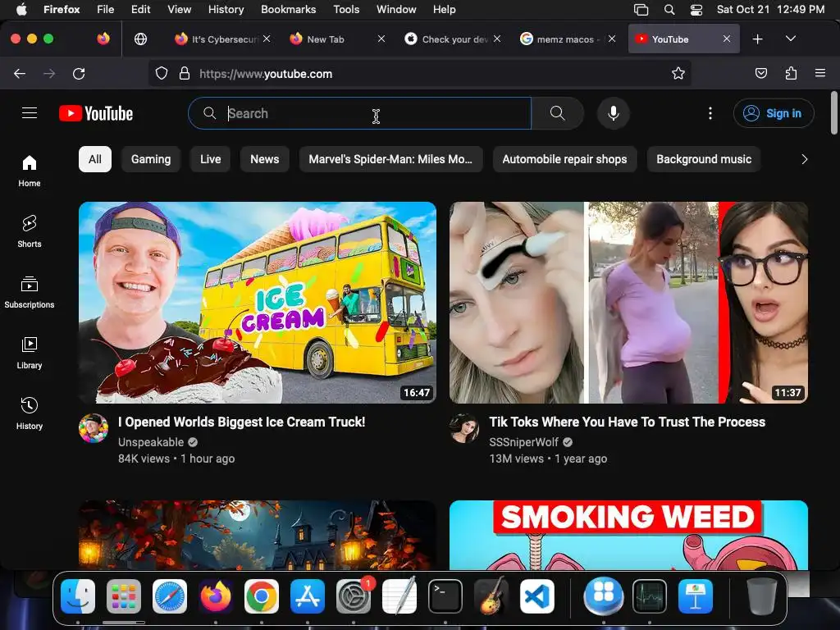Reload the current page
This screenshot has width=840, height=630.
click(79, 73)
